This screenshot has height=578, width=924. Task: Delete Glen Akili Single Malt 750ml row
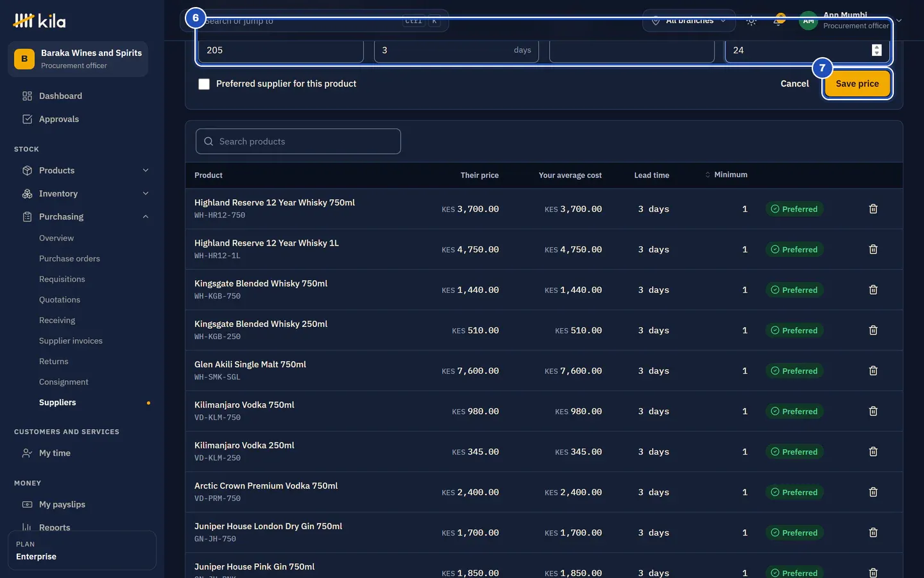tap(873, 371)
